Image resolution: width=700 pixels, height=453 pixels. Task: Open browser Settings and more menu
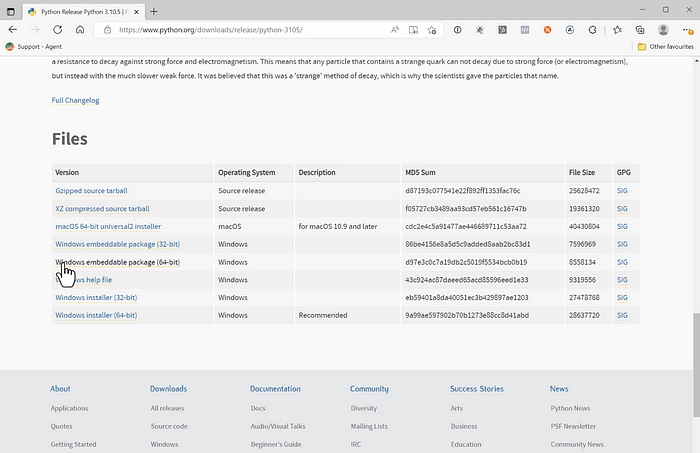tap(687, 30)
